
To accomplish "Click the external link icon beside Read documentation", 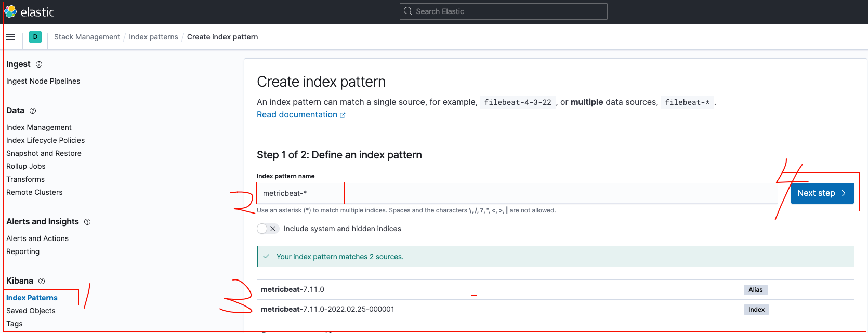I will pos(343,115).
